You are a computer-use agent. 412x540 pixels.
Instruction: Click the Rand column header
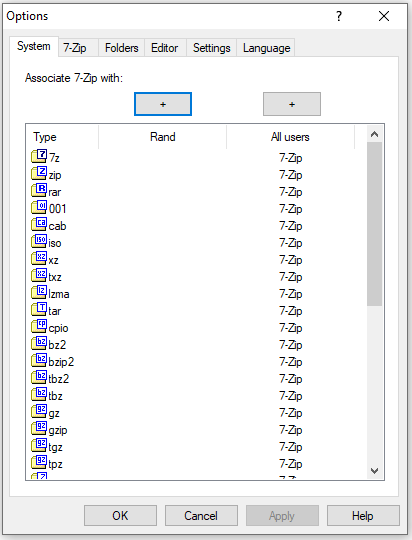click(x=163, y=137)
